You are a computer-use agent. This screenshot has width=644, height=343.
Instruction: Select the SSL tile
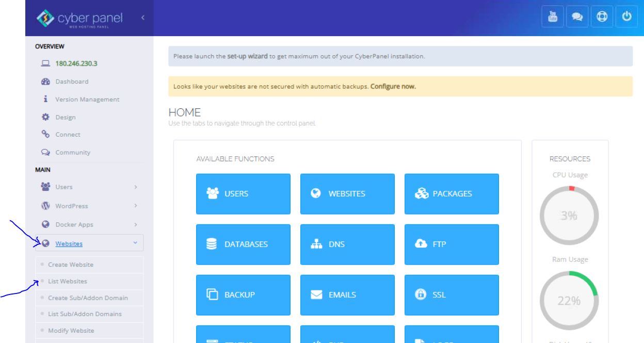pos(452,296)
